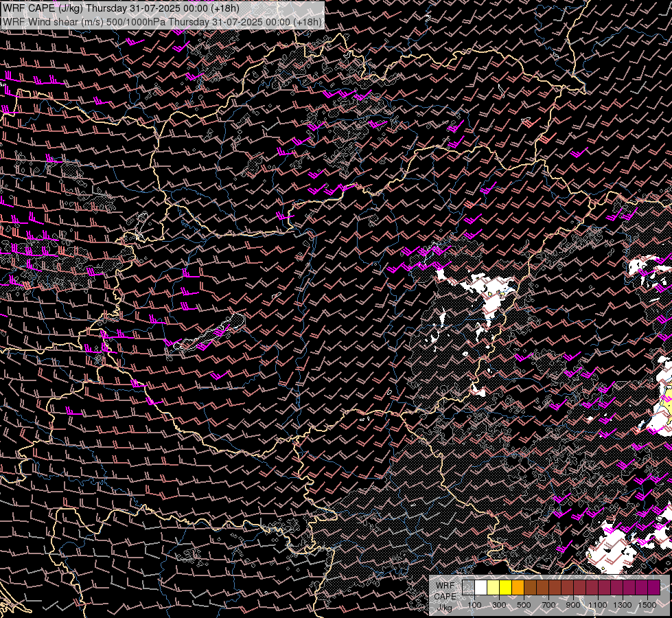Click the WRF CAPE title line

[x=121, y=8]
